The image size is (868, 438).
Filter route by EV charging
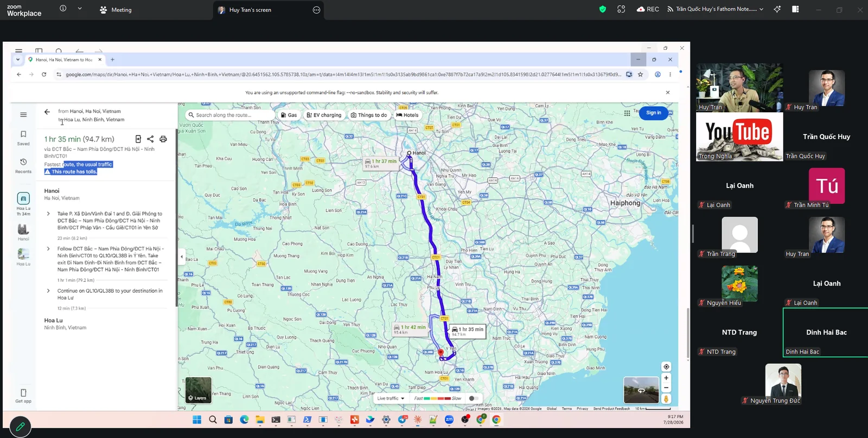[x=324, y=115]
